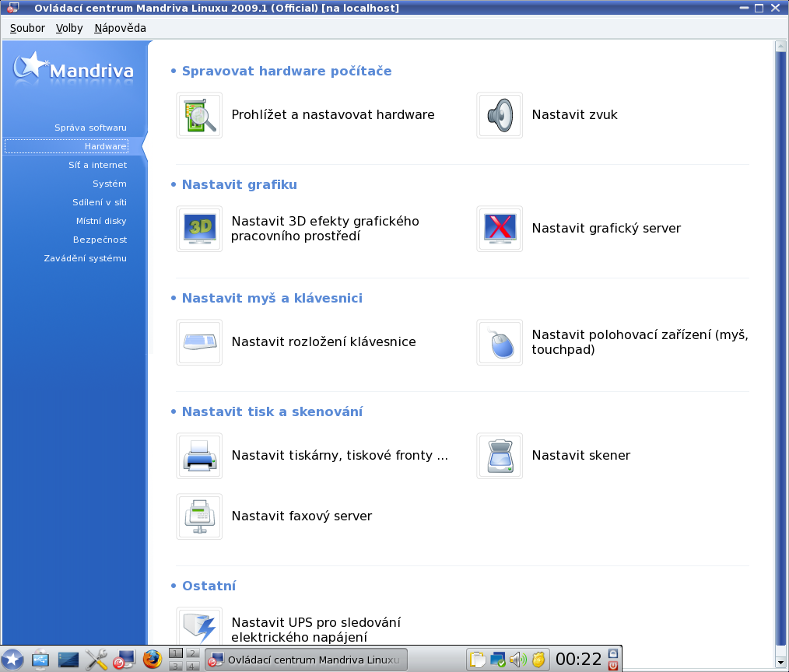Open the 3D desktop effects icon
This screenshot has width=789, height=672.
click(199, 229)
